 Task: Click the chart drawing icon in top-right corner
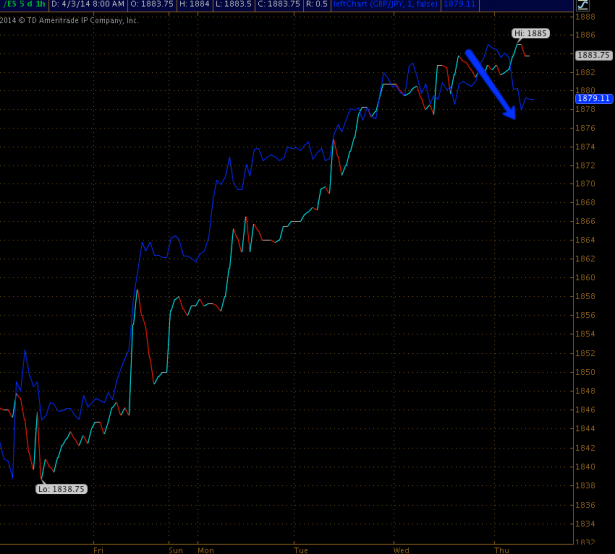582,5
